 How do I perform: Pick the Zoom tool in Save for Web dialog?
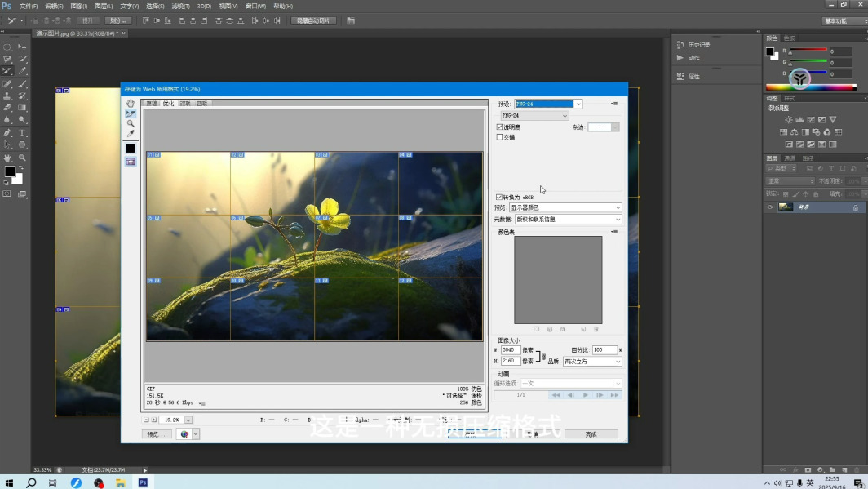(131, 123)
